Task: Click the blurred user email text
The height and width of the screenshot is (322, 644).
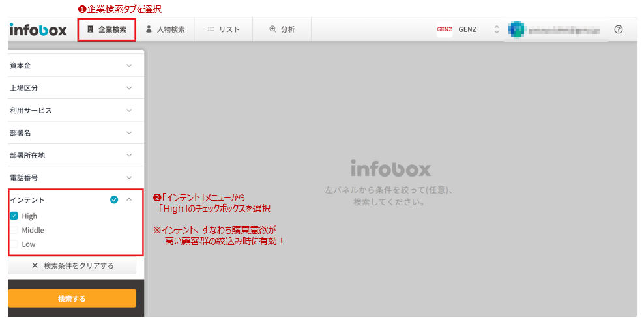Action: coord(563,30)
